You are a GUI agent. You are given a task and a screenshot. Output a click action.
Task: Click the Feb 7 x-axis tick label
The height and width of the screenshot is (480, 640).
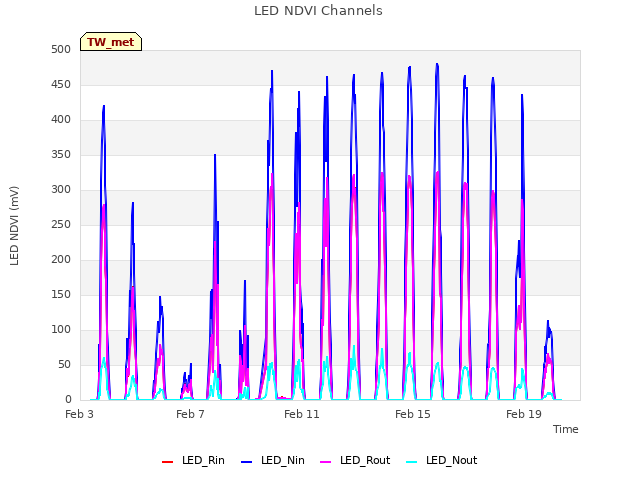click(190, 414)
